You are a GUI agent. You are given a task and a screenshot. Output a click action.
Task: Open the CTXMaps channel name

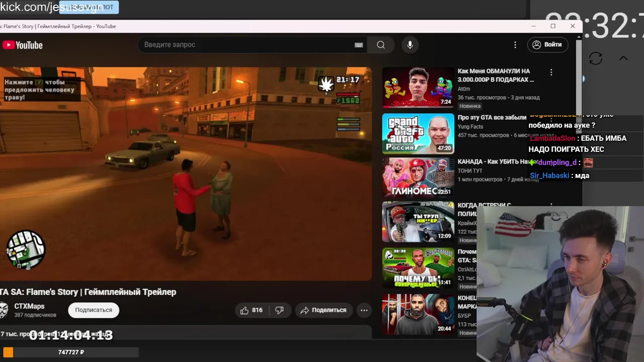tap(29, 306)
